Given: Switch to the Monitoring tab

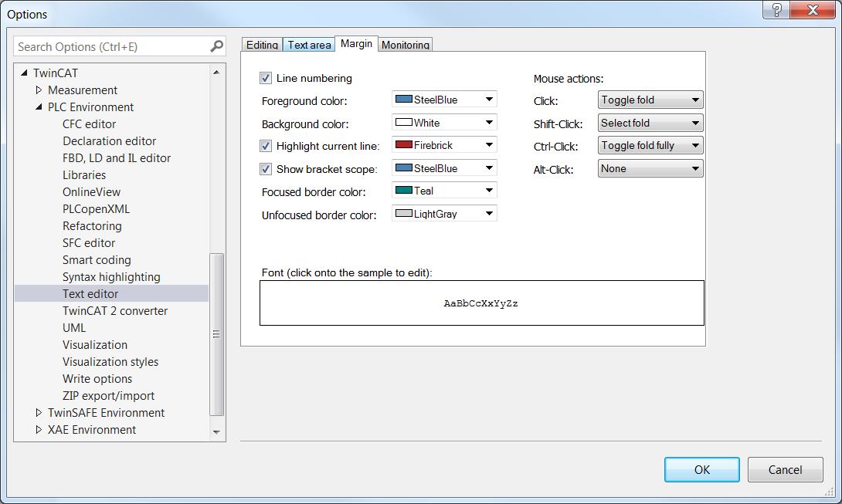Looking at the screenshot, I should pyautogui.click(x=406, y=45).
